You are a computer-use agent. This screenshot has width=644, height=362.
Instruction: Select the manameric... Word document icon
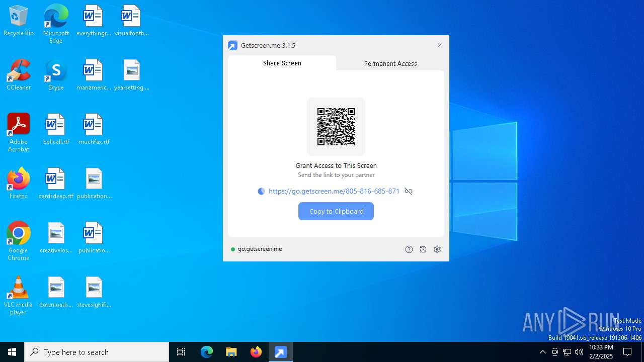(94, 75)
